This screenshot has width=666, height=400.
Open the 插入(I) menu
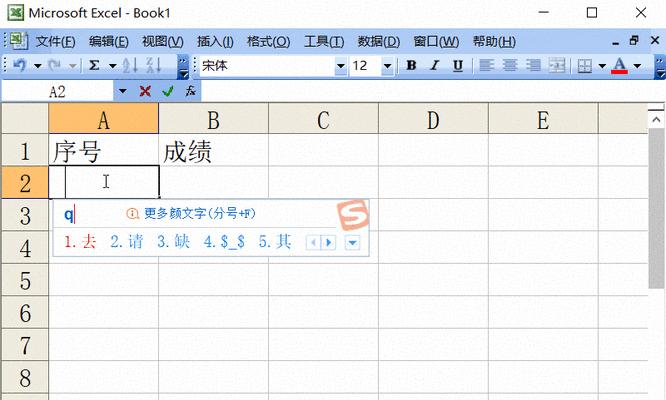pos(215,42)
